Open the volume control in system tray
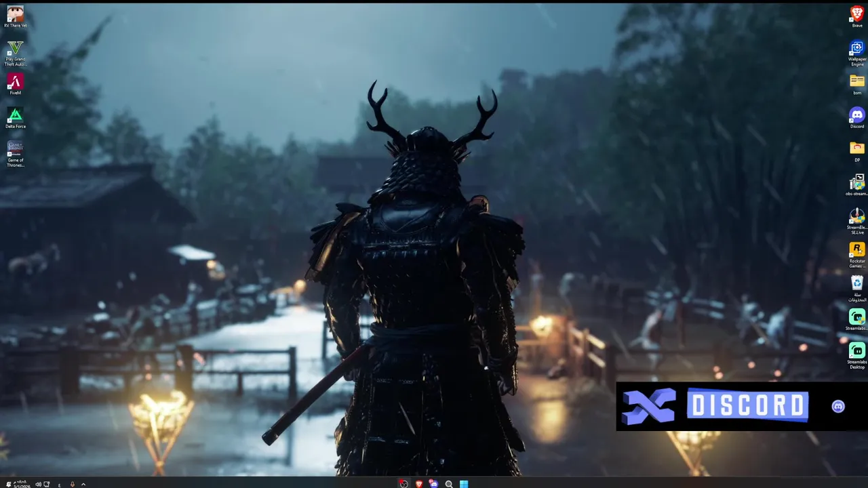This screenshot has width=868, height=488. 38,485
